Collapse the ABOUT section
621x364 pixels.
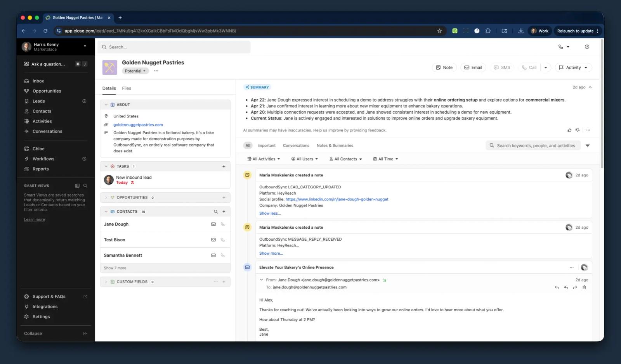106,105
